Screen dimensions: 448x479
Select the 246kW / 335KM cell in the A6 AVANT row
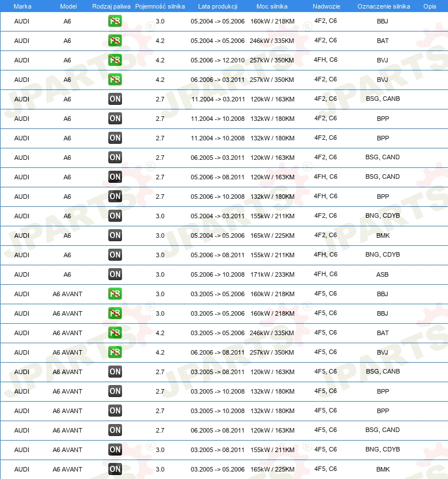click(x=272, y=333)
